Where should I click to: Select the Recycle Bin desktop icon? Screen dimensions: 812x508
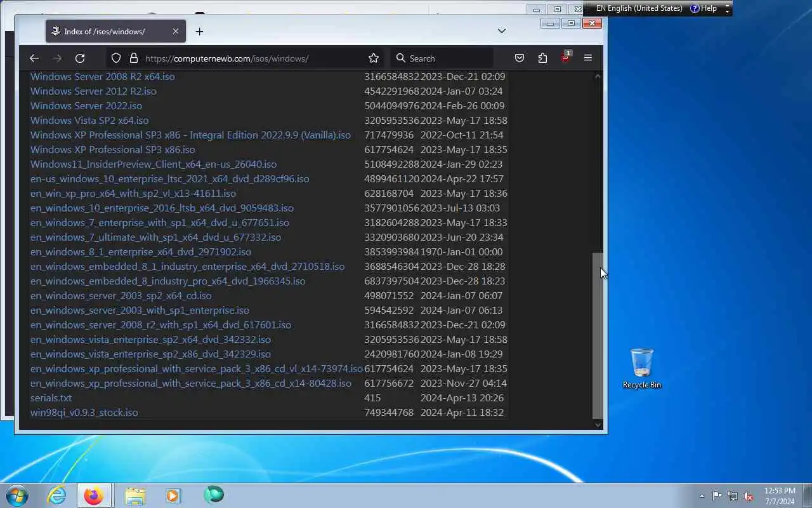pos(641,368)
